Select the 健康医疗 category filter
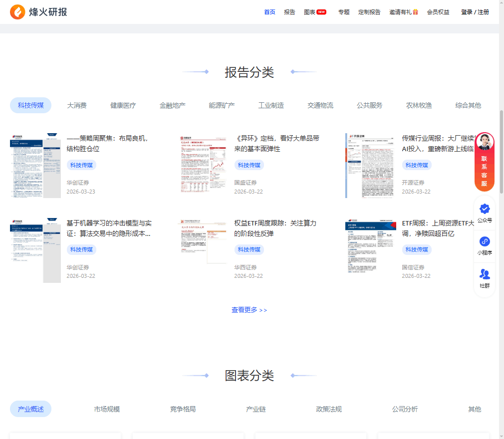504x439 pixels. click(123, 105)
